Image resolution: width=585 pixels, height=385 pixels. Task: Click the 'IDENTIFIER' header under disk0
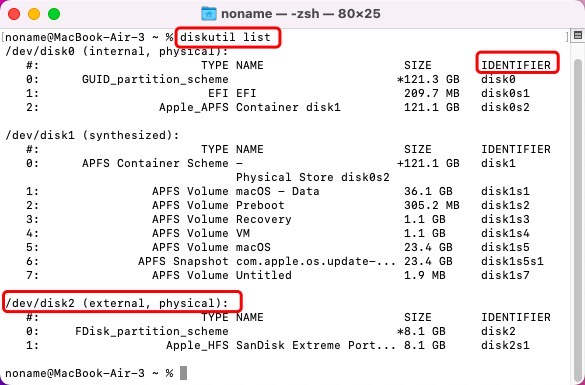tap(516, 65)
